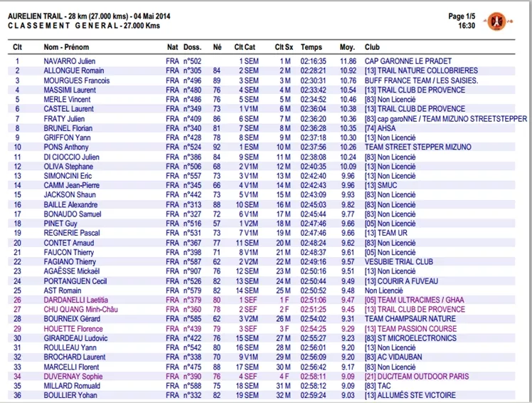Click bib number n°305
Viewport: 532px width, 403px height.
pos(192,70)
